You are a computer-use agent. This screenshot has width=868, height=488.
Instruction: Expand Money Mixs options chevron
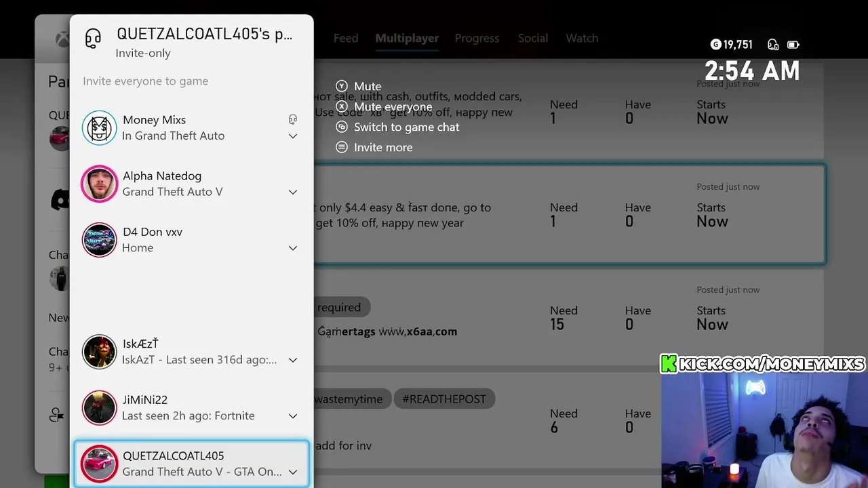pos(293,136)
